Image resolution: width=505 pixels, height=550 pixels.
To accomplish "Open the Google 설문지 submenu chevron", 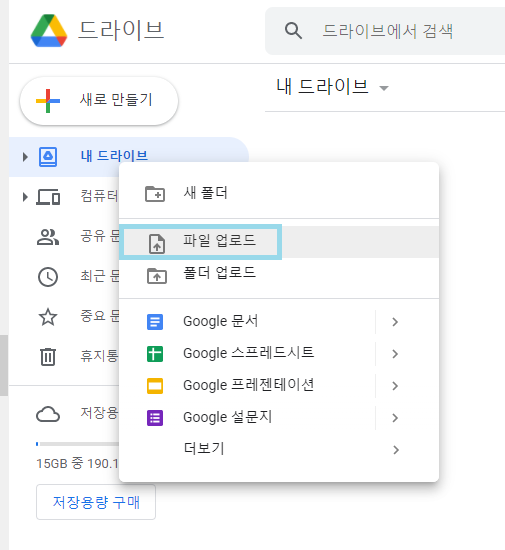I will click(395, 418).
